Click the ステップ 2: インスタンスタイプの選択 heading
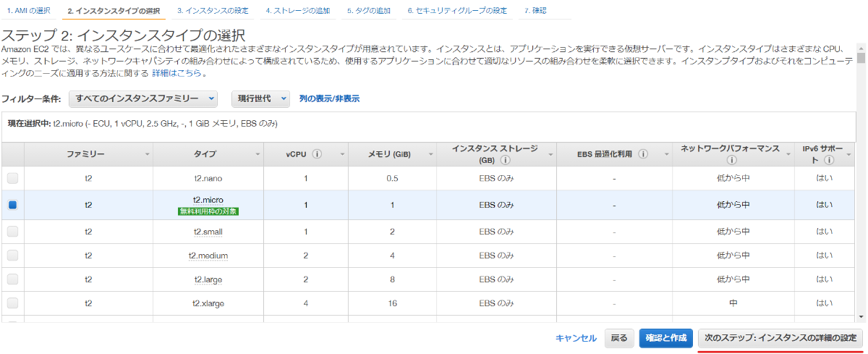The image size is (868, 354). pyautogui.click(x=123, y=35)
